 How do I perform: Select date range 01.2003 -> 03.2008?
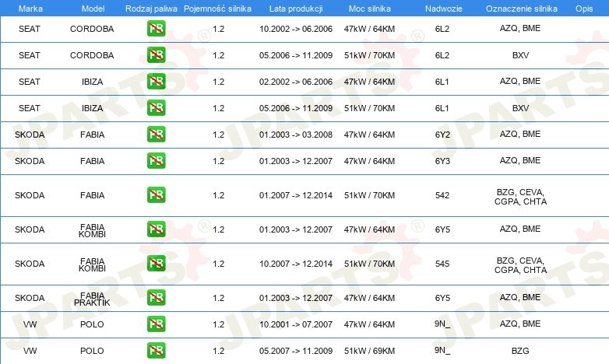[296, 135]
